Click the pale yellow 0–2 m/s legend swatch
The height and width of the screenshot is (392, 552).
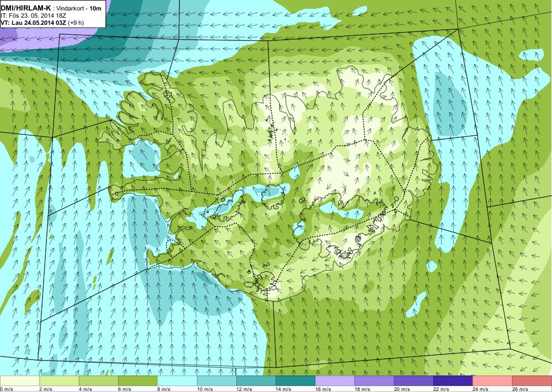coord(20,381)
